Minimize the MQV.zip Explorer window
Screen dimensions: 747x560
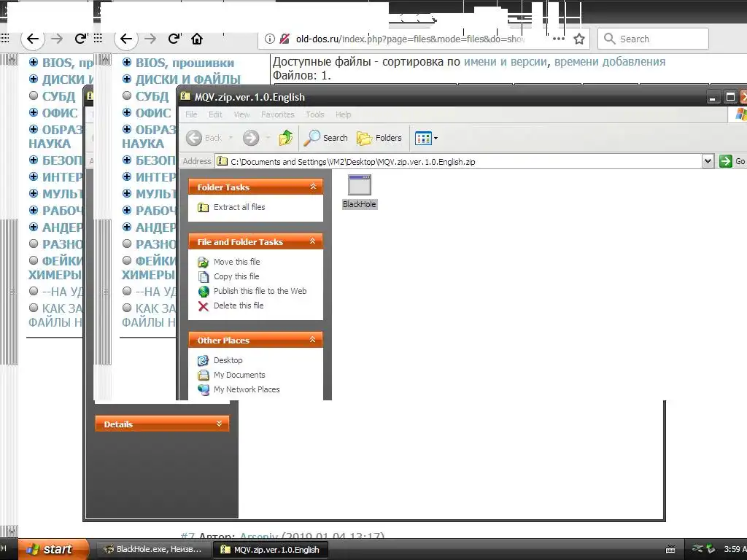(712, 97)
